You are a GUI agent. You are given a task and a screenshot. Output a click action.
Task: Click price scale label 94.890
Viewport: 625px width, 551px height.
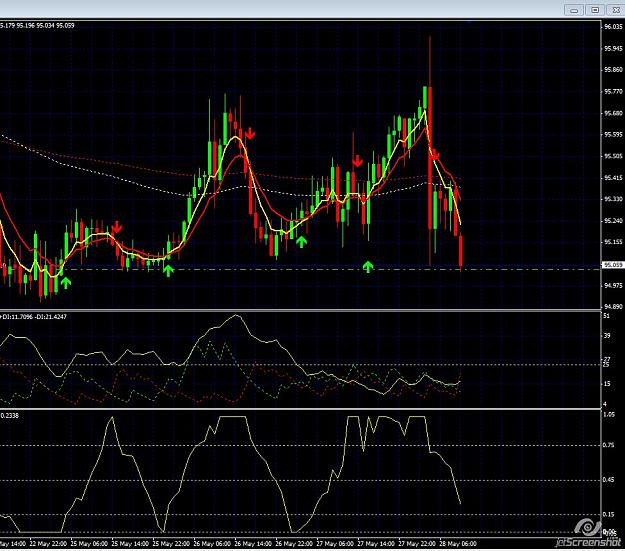pos(613,307)
